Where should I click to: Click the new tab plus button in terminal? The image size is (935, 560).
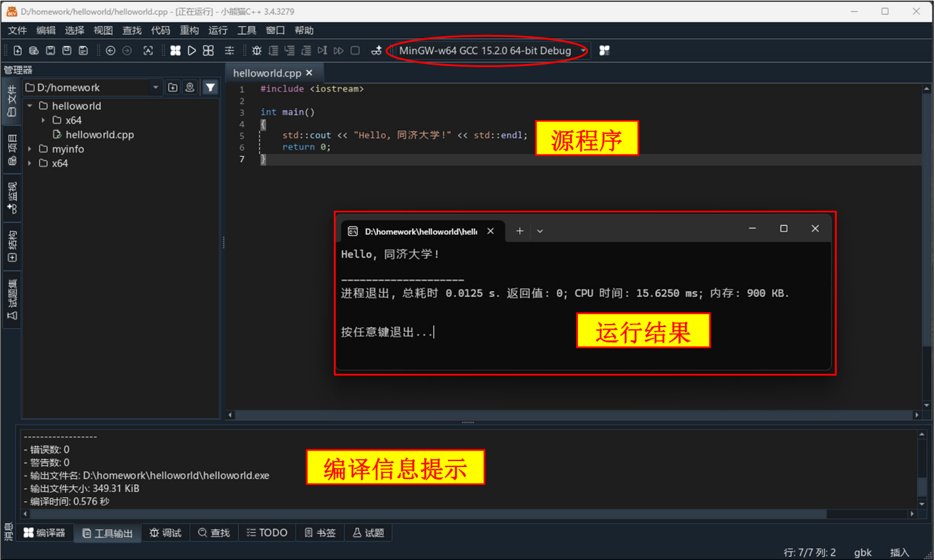tap(519, 230)
